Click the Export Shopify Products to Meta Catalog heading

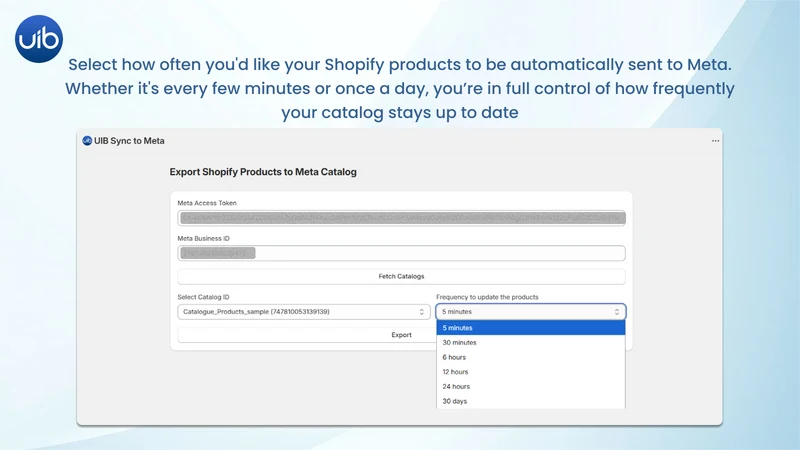pos(263,172)
